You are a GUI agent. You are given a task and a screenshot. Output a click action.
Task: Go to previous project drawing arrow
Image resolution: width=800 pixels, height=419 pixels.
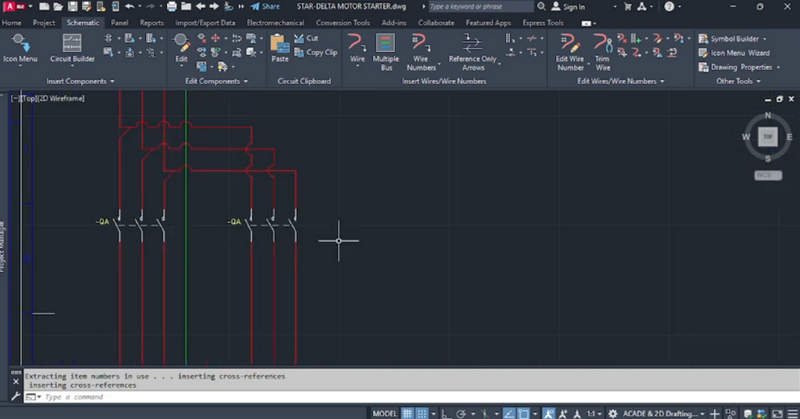(x=201, y=7)
